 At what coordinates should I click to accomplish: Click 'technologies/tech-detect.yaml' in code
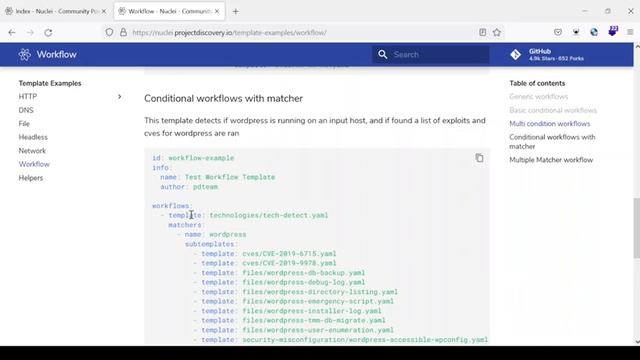[x=269, y=215]
